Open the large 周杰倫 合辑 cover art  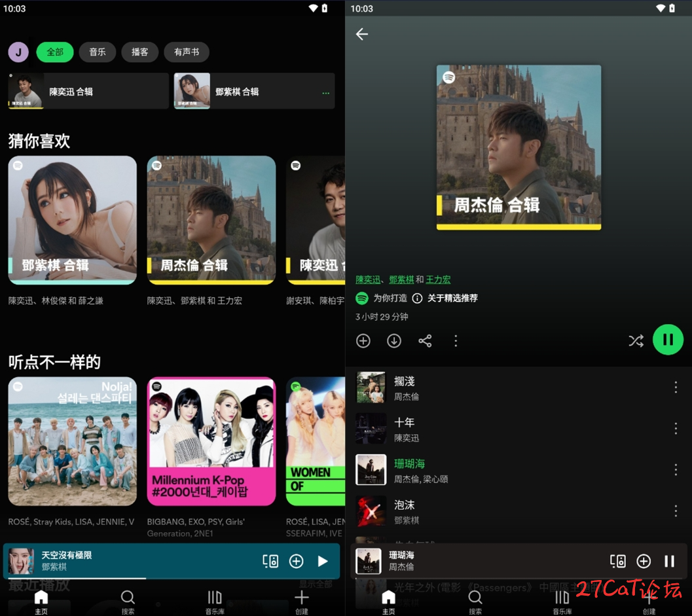click(x=519, y=147)
